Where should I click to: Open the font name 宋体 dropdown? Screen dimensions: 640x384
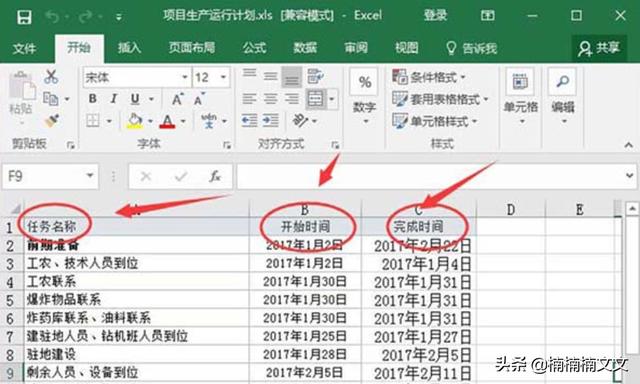[184, 77]
